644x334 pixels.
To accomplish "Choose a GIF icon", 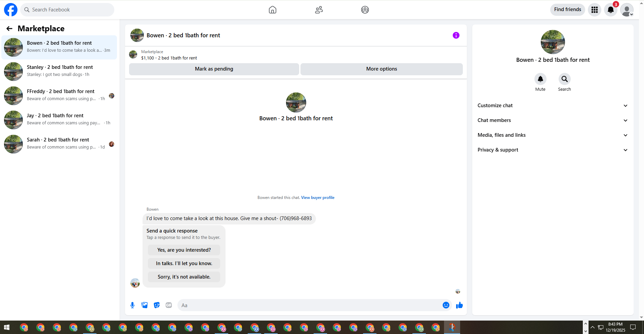I will tap(169, 305).
